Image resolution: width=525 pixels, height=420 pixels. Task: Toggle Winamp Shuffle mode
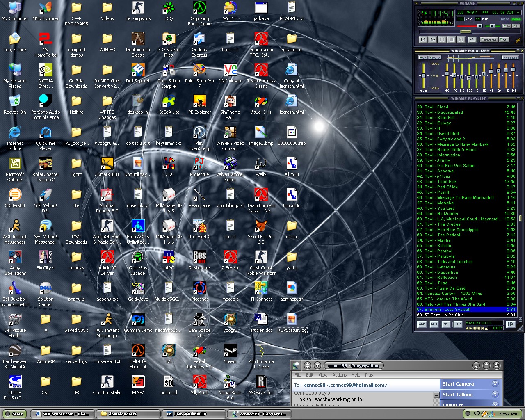489,40
